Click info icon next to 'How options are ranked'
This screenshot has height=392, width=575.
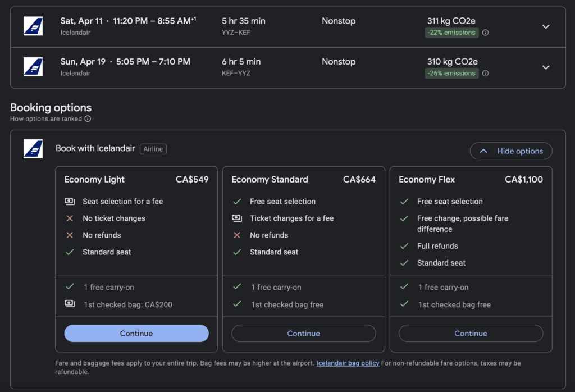(88, 119)
